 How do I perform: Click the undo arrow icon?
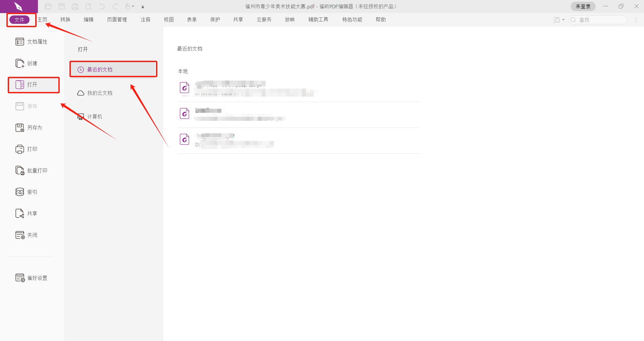point(102,6)
